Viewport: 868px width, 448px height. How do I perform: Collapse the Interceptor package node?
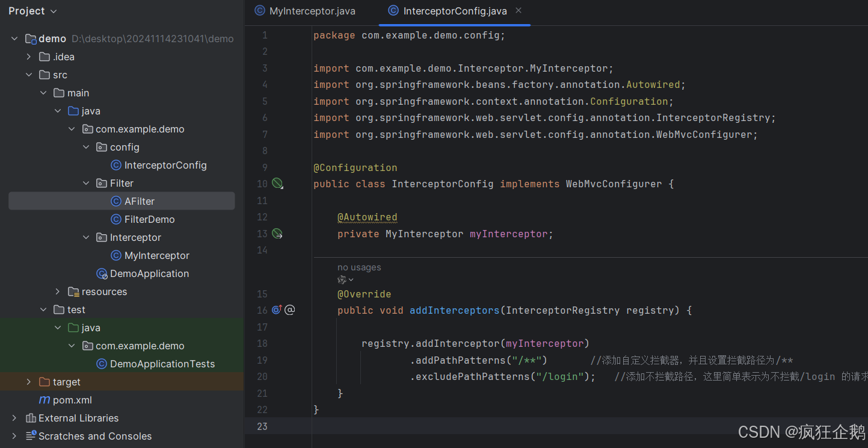pos(86,237)
